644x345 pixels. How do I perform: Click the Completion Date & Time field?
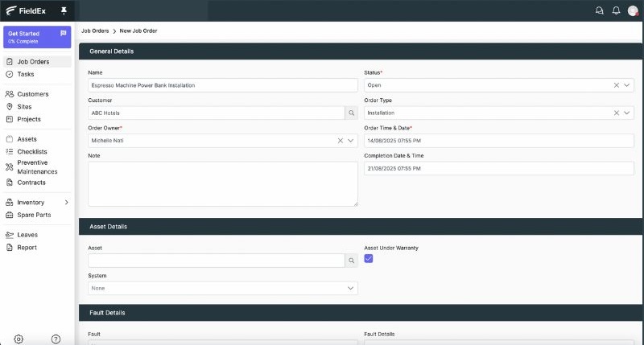[x=498, y=168]
